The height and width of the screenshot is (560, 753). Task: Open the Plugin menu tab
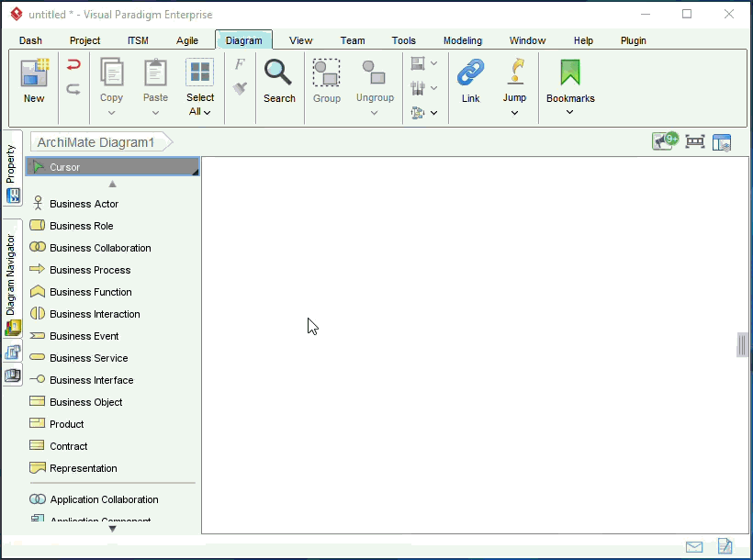[633, 40]
